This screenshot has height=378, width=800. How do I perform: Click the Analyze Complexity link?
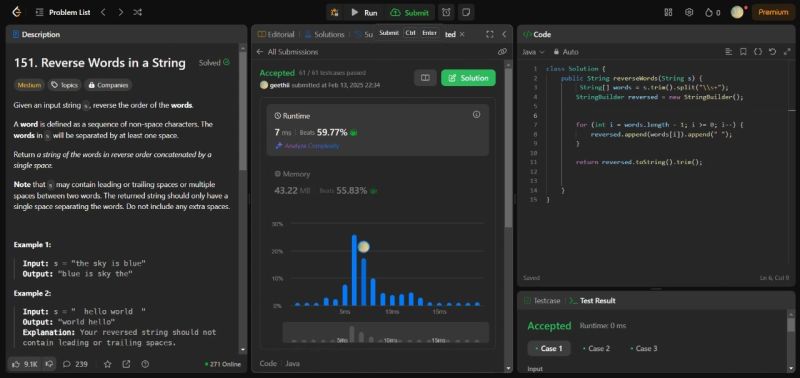tap(307, 145)
